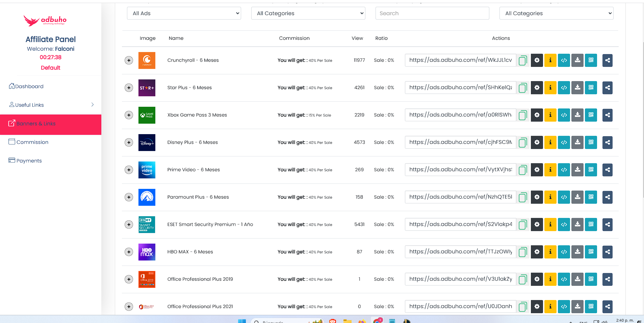Image resolution: width=644 pixels, height=323 pixels.
Task: Expand the Prime Video row details
Action: pyautogui.click(x=129, y=170)
